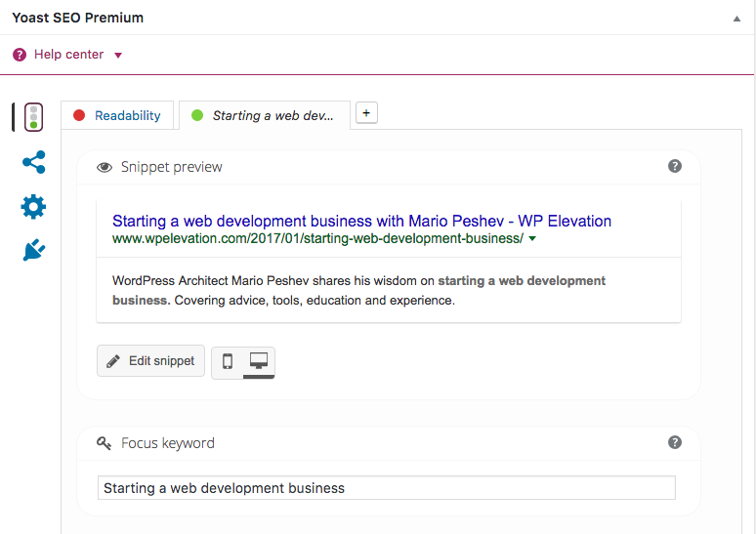This screenshot has height=534, width=756.
Task: Select the 'Starting a web dev...' keyword tab
Action: 265,115
